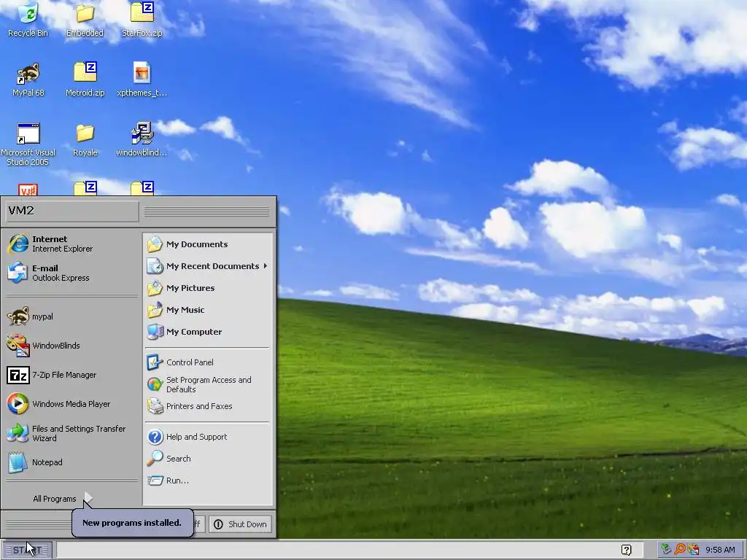
Task: Launch Outlook Express E-mail entry
Action: click(x=71, y=273)
